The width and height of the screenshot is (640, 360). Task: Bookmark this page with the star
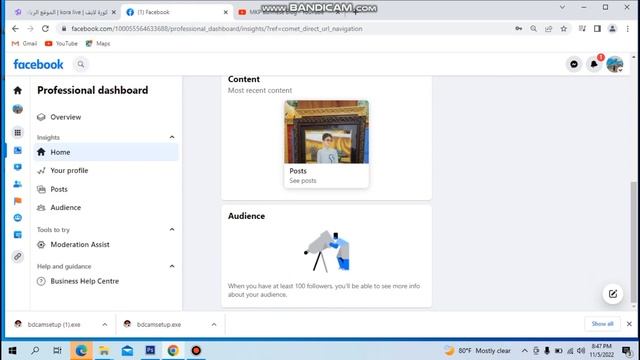point(564,29)
